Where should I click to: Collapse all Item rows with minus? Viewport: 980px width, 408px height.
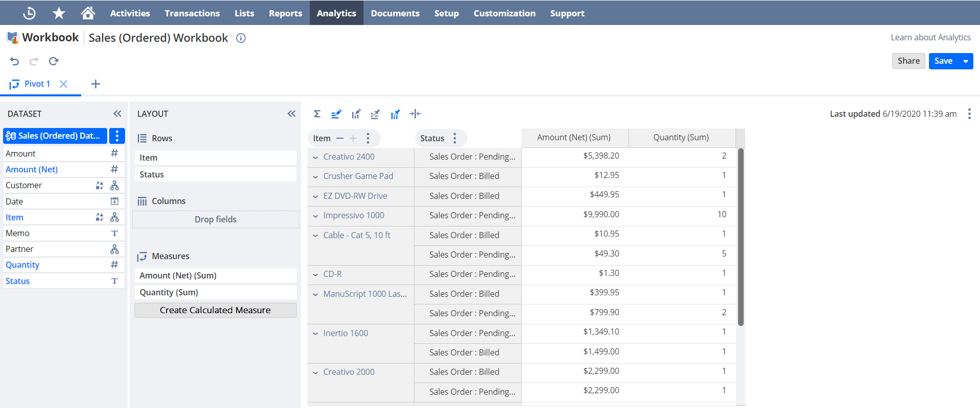coord(340,138)
